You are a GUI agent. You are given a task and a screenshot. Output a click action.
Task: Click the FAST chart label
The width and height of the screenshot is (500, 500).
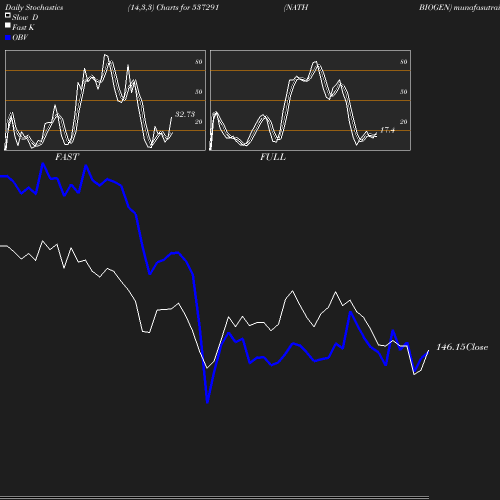click(67, 157)
